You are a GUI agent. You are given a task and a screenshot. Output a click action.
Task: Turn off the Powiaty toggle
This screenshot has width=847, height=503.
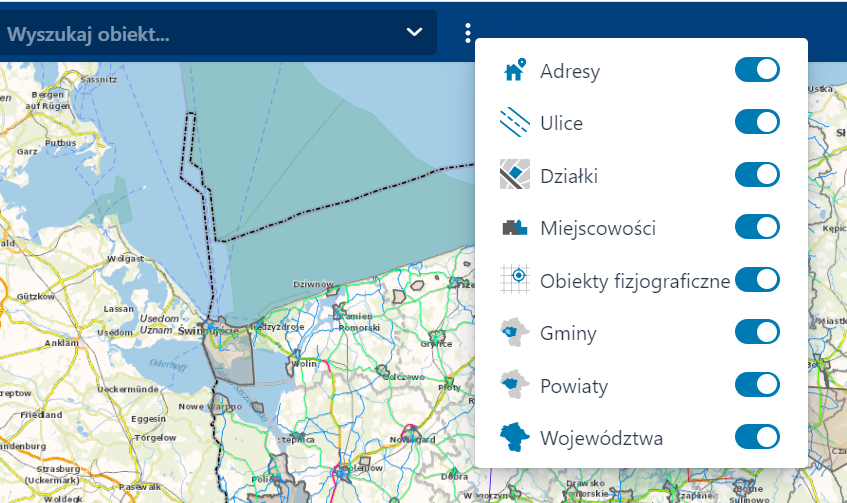[x=757, y=385]
